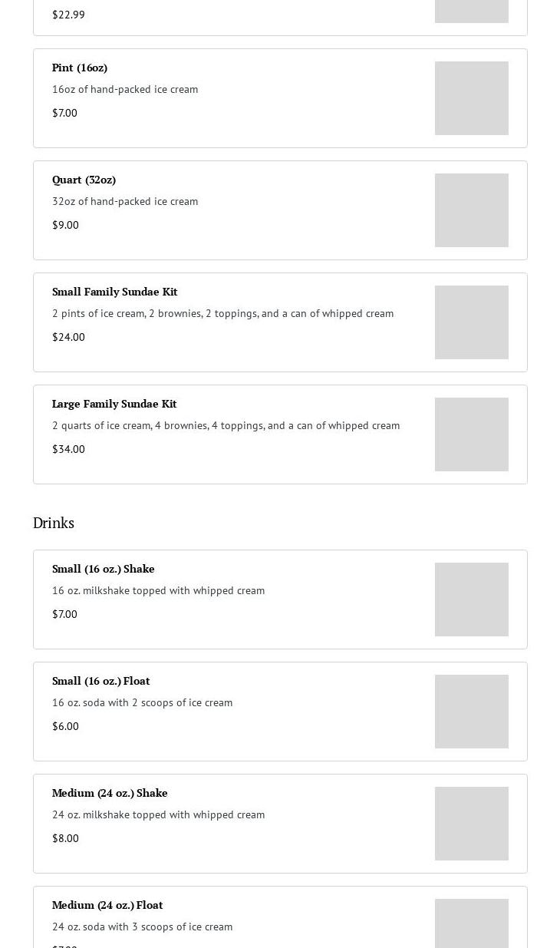Screen dimensions: 560x948
Task: Select the Medium (24 oz.) Shake thumbnail
Action: tap(471, 824)
